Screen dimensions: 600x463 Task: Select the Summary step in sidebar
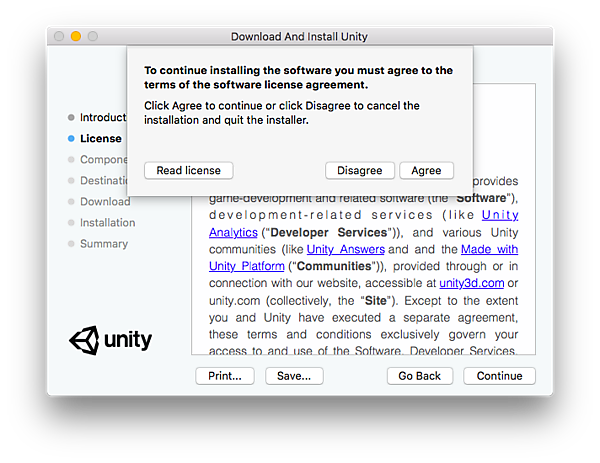pos(104,244)
